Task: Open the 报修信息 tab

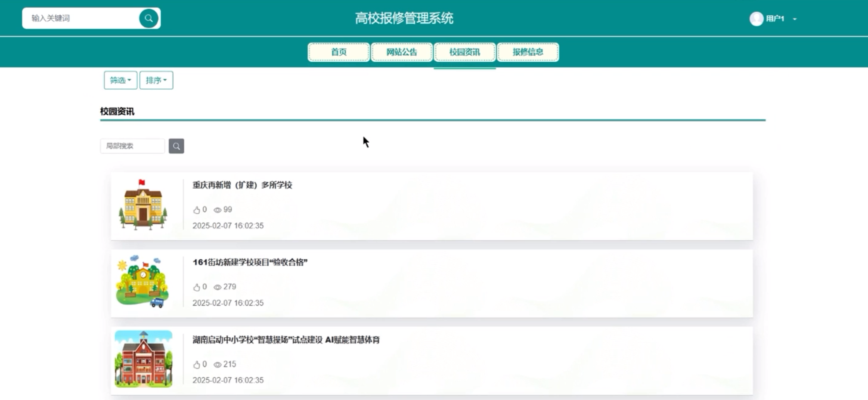Action: 528,52
